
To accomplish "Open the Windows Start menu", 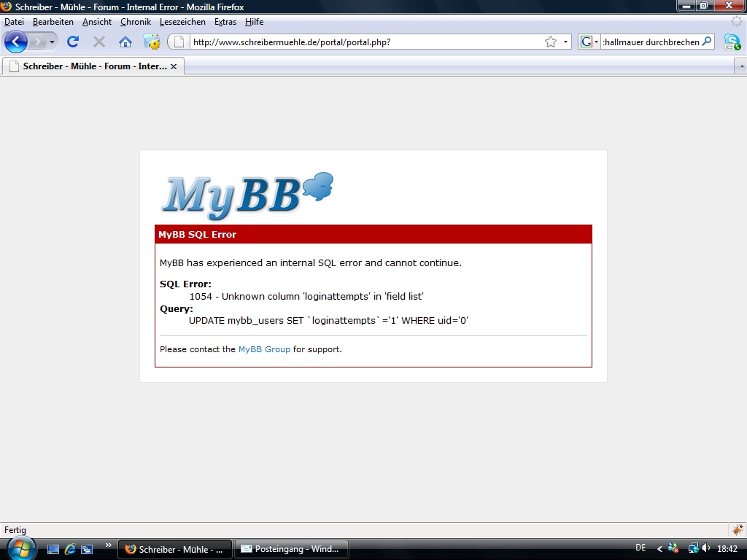I will tap(20, 548).
